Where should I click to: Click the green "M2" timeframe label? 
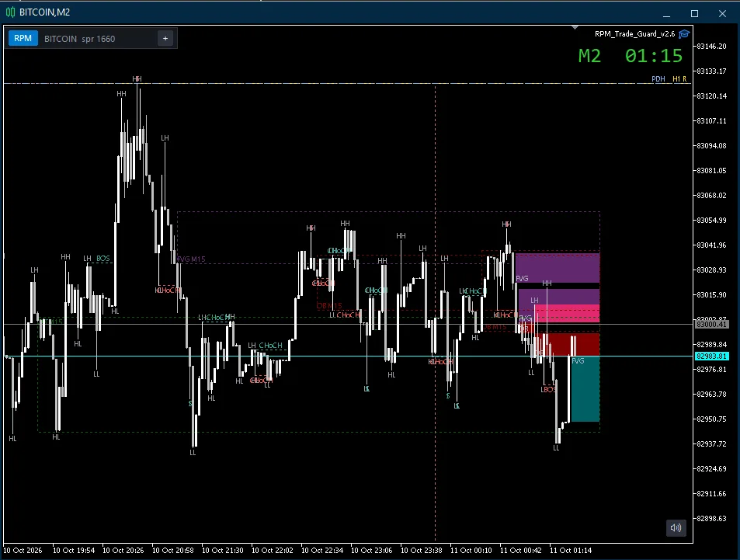(590, 56)
